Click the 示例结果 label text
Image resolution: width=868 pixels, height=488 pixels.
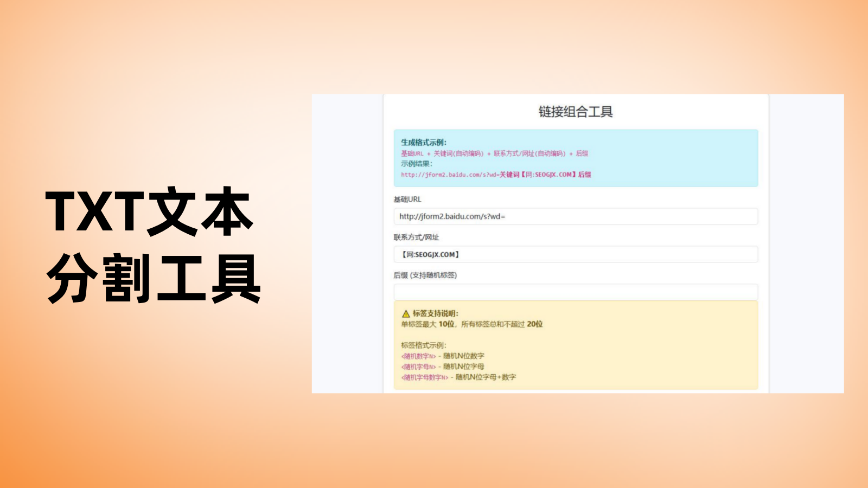pyautogui.click(x=417, y=163)
